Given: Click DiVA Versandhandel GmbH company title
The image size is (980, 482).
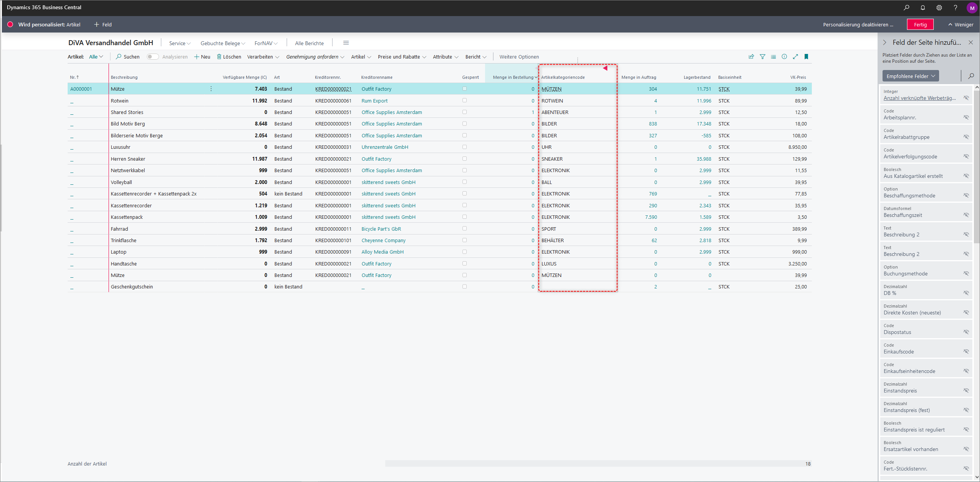Looking at the screenshot, I should 111,43.
